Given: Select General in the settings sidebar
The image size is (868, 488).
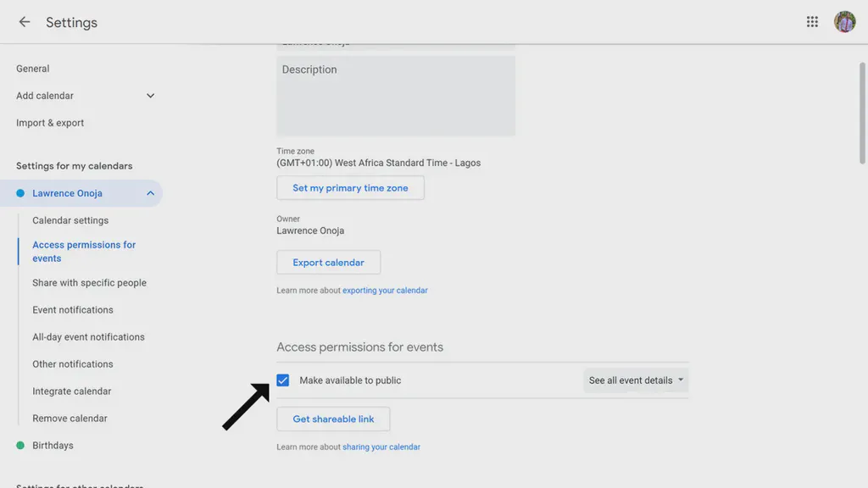Looking at the screenshot, I should click(x=32, y=69).
